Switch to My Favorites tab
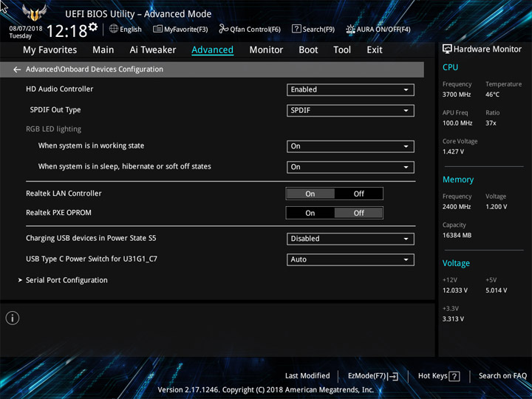The image size is (532, 399). 50,50
